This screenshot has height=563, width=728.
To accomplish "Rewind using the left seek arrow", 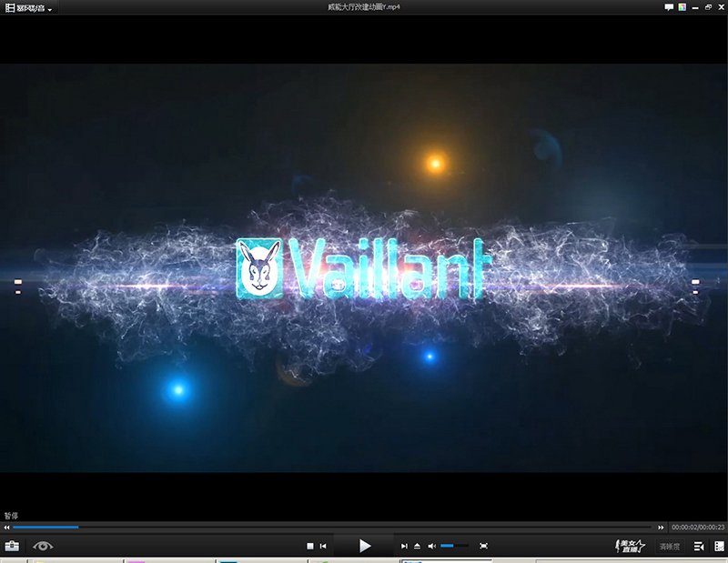I will click(6, 528).
